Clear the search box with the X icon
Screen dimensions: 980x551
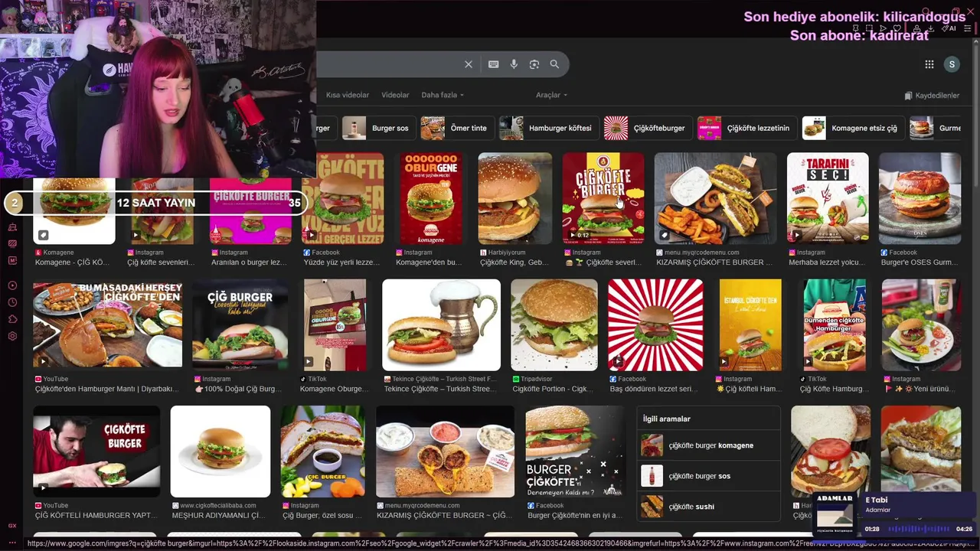coord(469,64)
